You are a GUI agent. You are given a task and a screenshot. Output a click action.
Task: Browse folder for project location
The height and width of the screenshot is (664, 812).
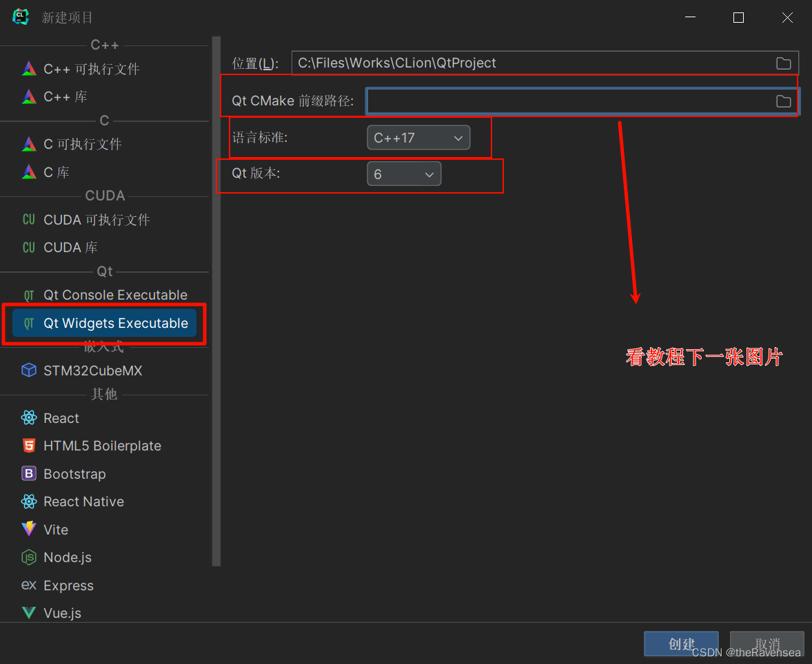pyautogui.click(x=783, y=63)
